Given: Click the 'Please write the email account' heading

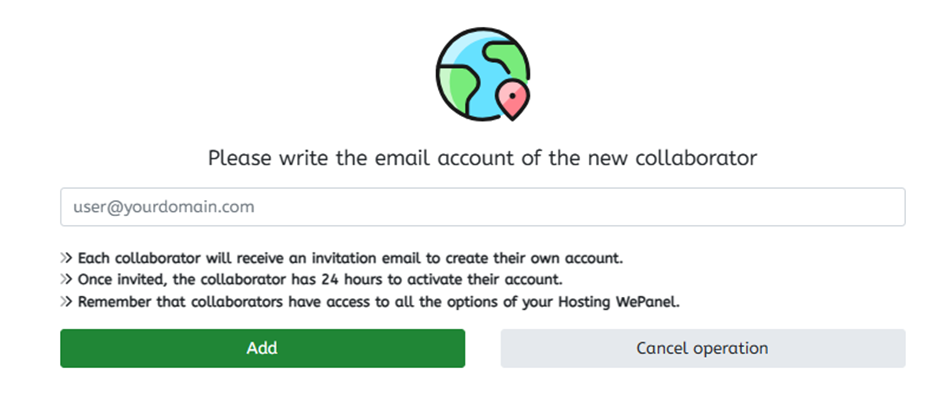Looking at the screenshot, I should coord(483,158).
